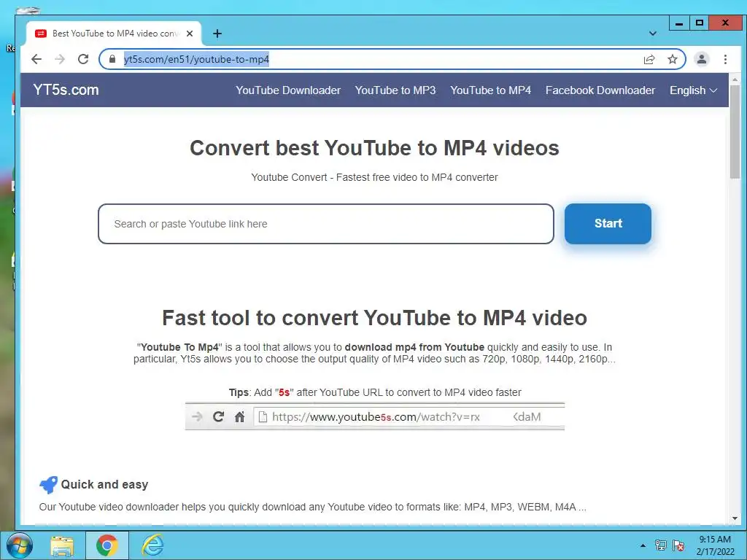Click the blue Start button
This screenshot has height=560, width=747.
tap(608, 223)
